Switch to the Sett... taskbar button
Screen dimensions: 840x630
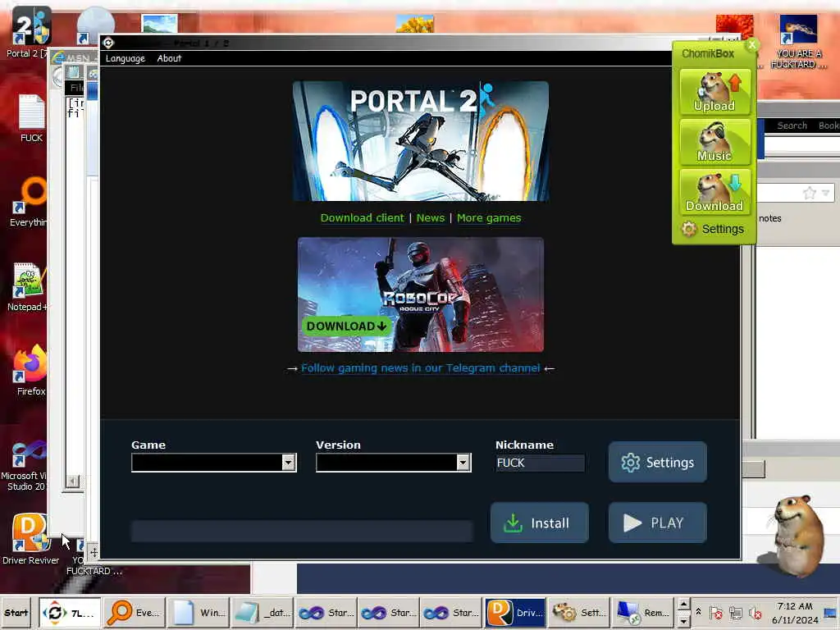point(578,613)
